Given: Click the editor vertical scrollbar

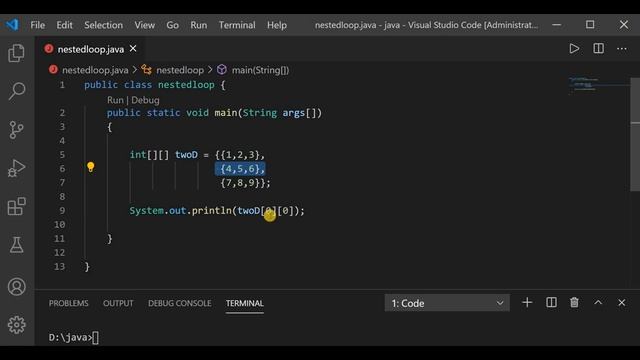Looking at the screenshot, I should pos(635,135).
